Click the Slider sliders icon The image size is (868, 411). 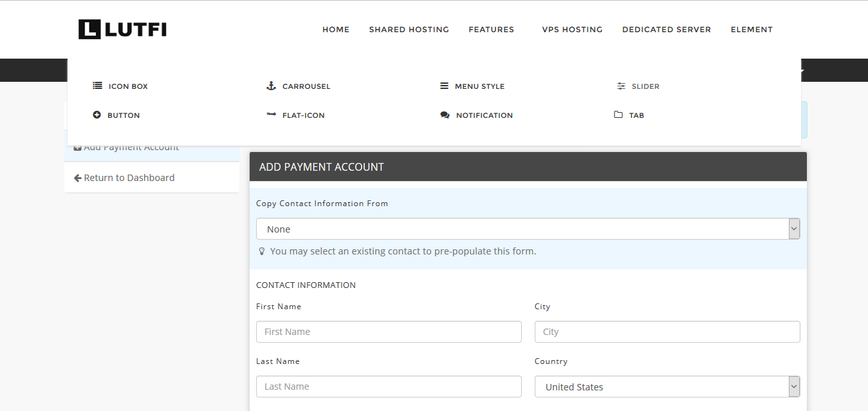pos(621,86)
